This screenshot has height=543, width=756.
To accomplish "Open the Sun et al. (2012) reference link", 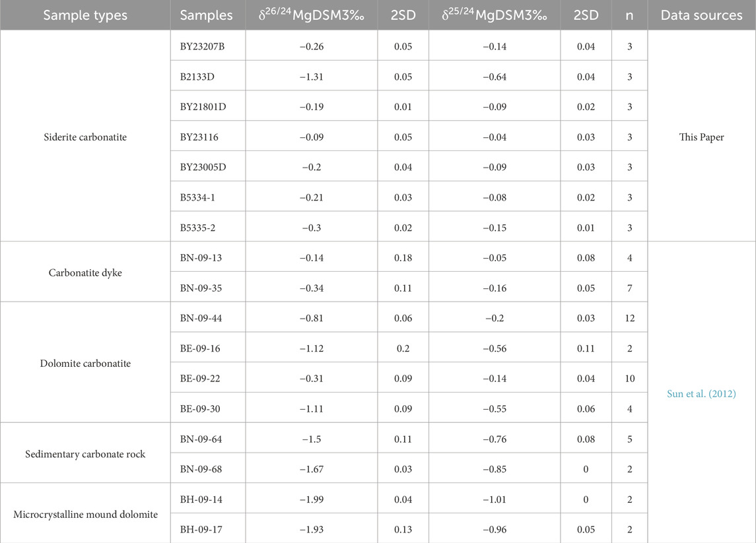I will tap(701, 393).
